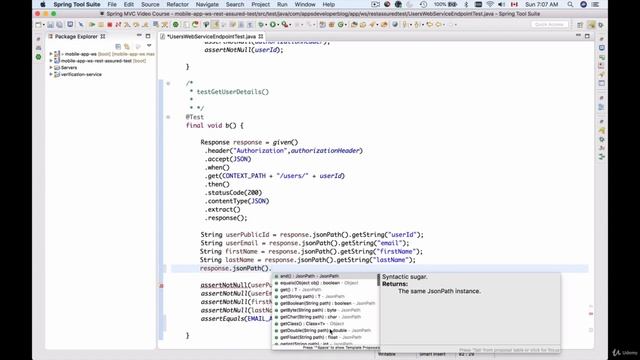Expand the verification-service project node
This screenshot has height=360, width=640.
pos(51,75)
